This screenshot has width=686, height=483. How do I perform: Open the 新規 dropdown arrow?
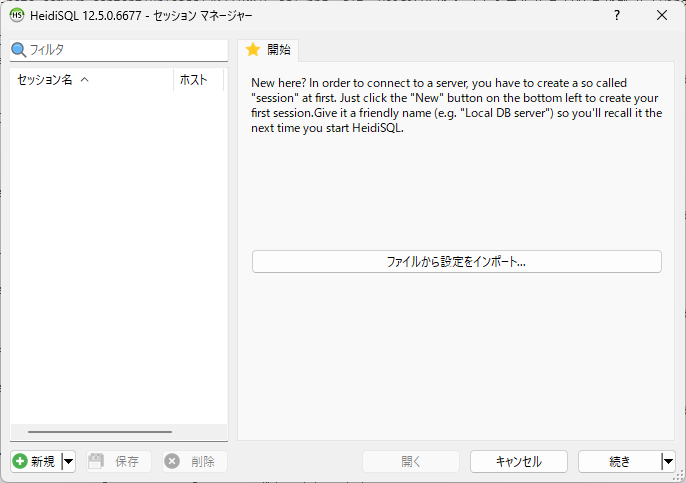69,461
